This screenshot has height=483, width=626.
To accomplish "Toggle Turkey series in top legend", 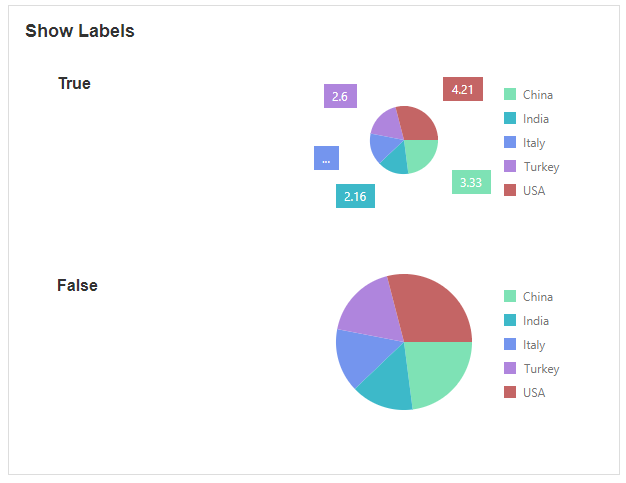I will (x=540, y=167).
